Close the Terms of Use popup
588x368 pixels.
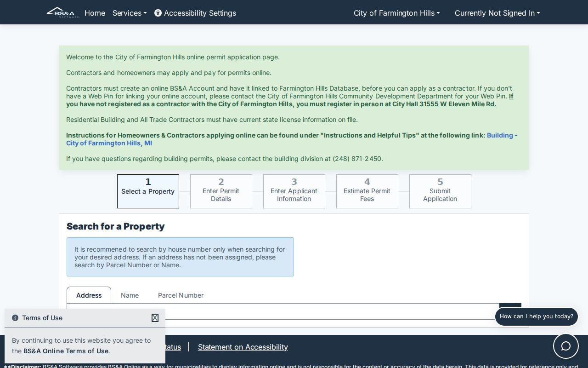(155, 318)
